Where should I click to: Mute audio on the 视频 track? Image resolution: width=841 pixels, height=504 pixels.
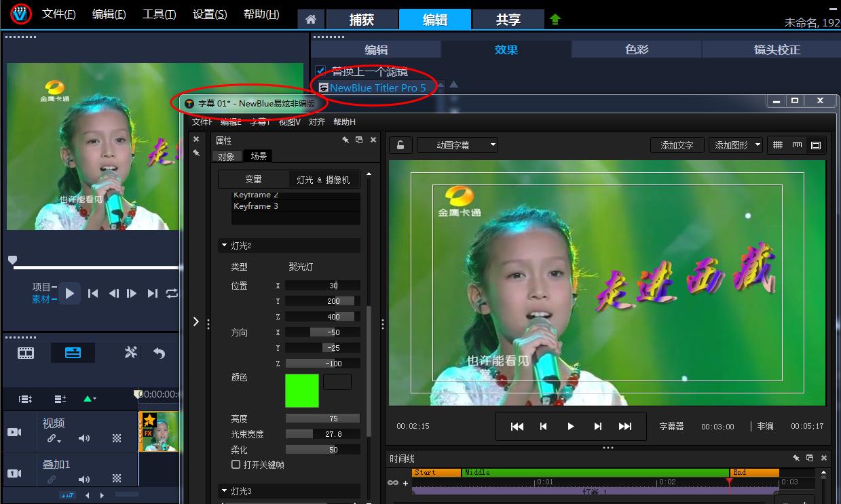pos(83,438)
